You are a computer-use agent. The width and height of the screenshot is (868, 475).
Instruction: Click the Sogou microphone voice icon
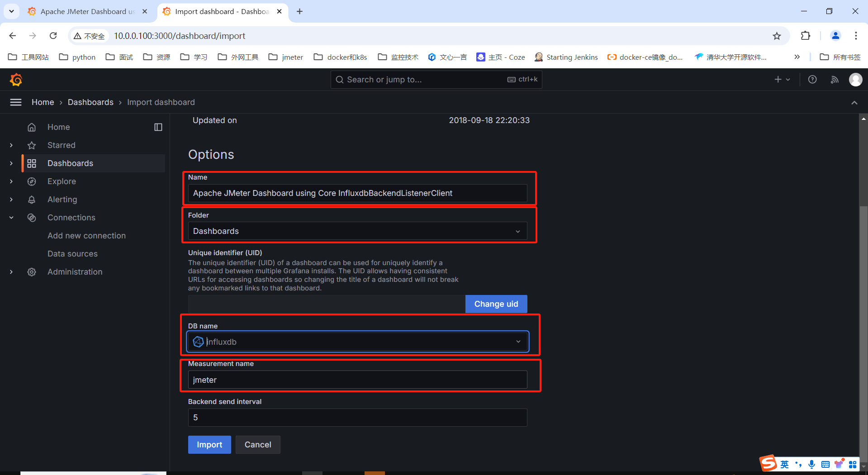coord(812,464)
